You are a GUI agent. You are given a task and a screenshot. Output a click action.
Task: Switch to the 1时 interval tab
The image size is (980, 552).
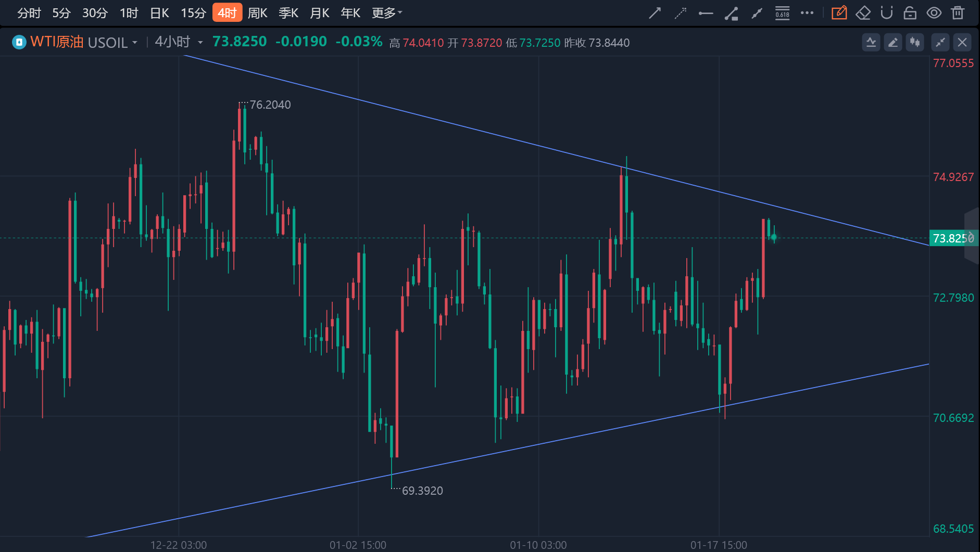(x=129, y=13)
